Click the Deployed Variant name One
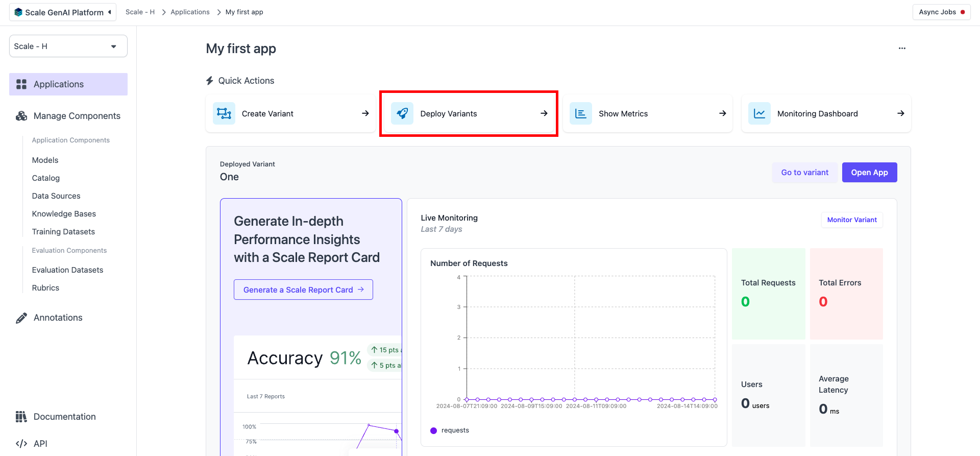 [229, 177]
